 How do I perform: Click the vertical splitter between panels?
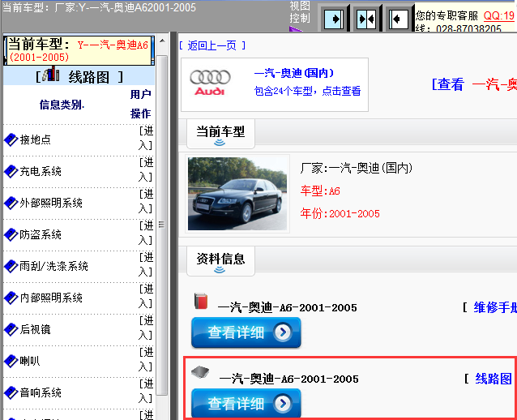173,226
